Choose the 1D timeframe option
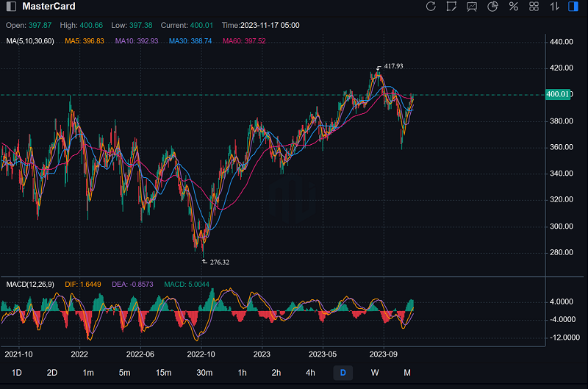 coord(16,373)
